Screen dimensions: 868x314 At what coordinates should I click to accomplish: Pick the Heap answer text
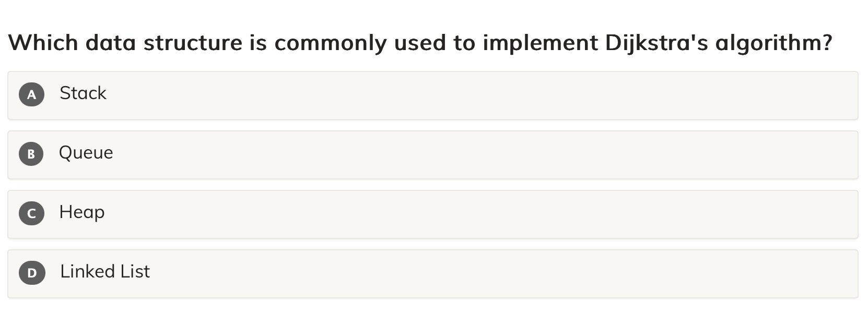pyautogui.click(x=82, y=212)
